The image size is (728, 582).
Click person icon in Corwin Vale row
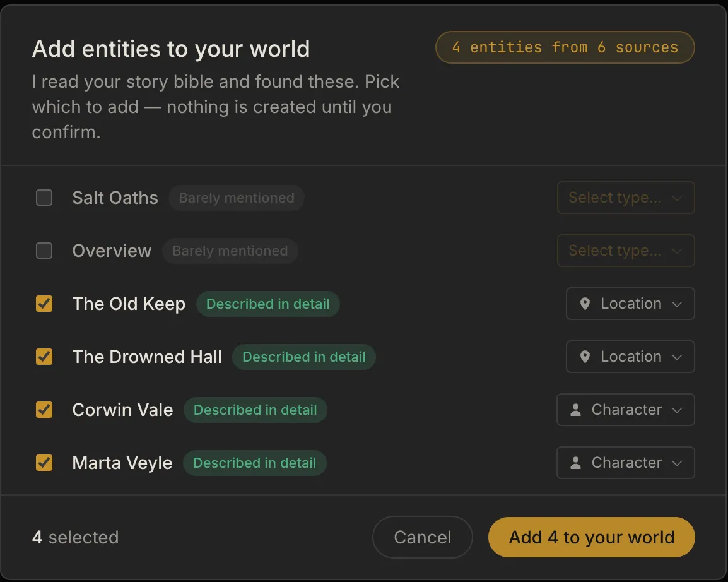576,410
